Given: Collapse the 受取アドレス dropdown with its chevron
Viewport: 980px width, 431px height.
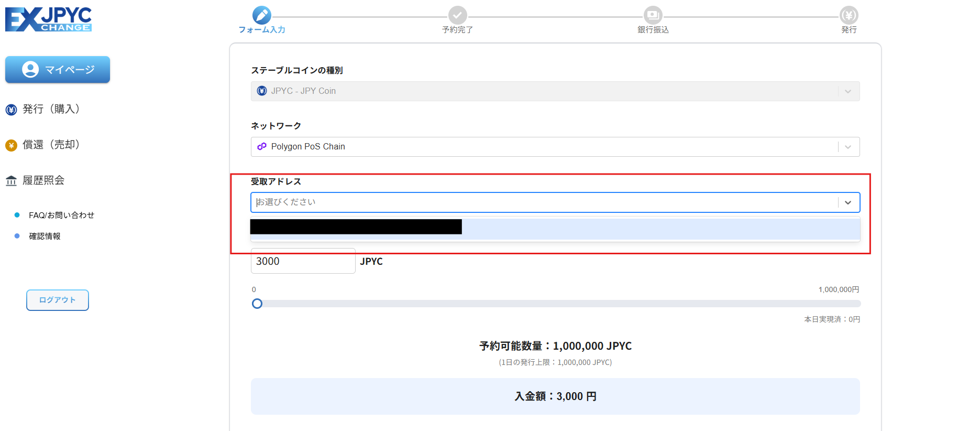Looking at the screenshot, I should [848, 202].
